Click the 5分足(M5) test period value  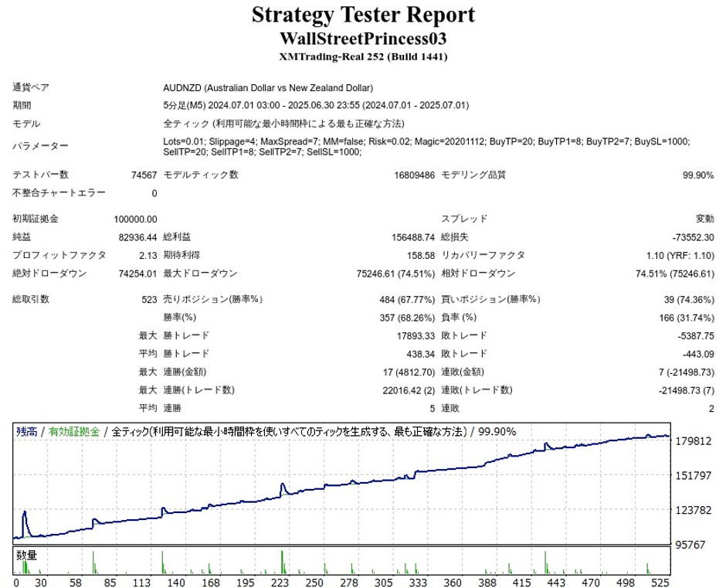point(316,106)
